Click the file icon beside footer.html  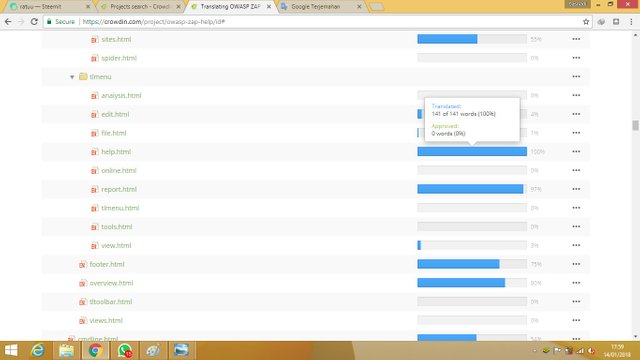point(83,265)
